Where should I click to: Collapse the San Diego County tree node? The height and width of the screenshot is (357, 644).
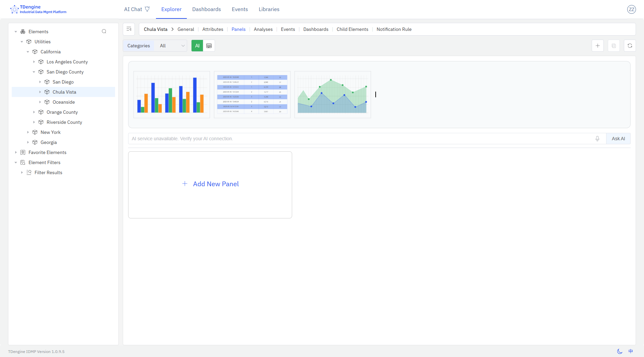click(34, 72)
